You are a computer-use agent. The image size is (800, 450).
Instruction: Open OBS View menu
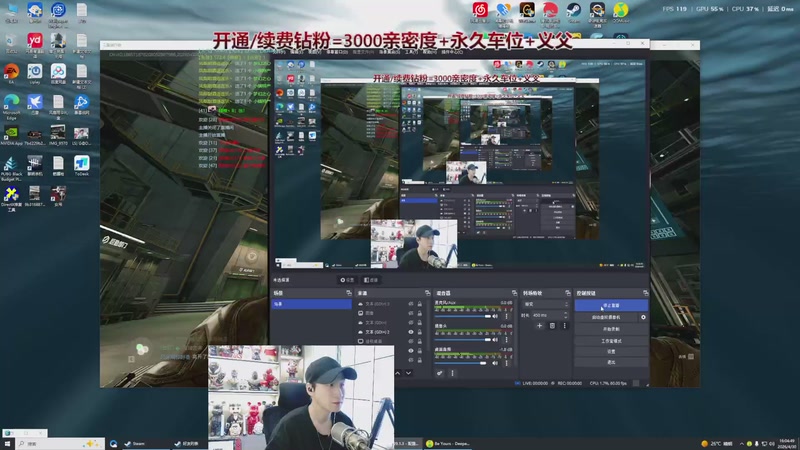[315, 52]
